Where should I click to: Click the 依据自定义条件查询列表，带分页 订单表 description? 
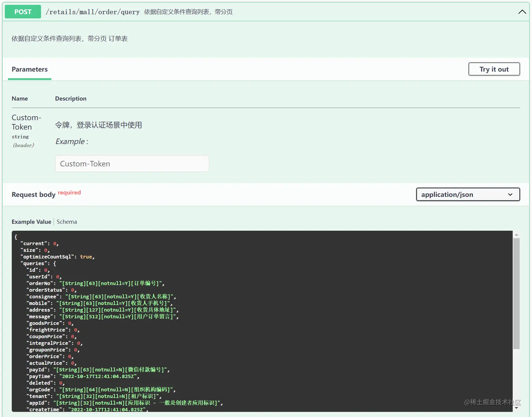(x=70, y=39)
